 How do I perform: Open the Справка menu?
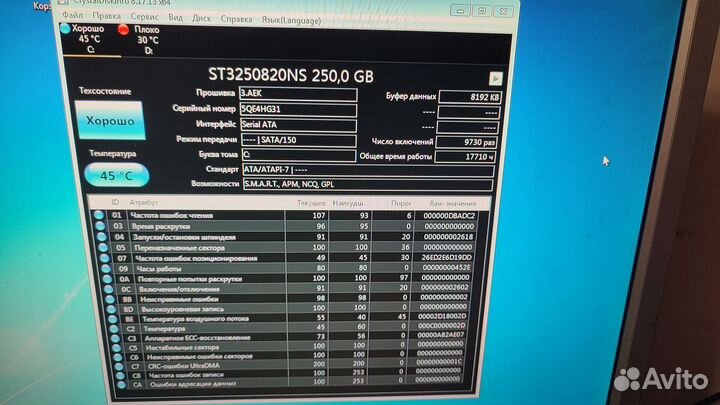(x=236, y=17)
